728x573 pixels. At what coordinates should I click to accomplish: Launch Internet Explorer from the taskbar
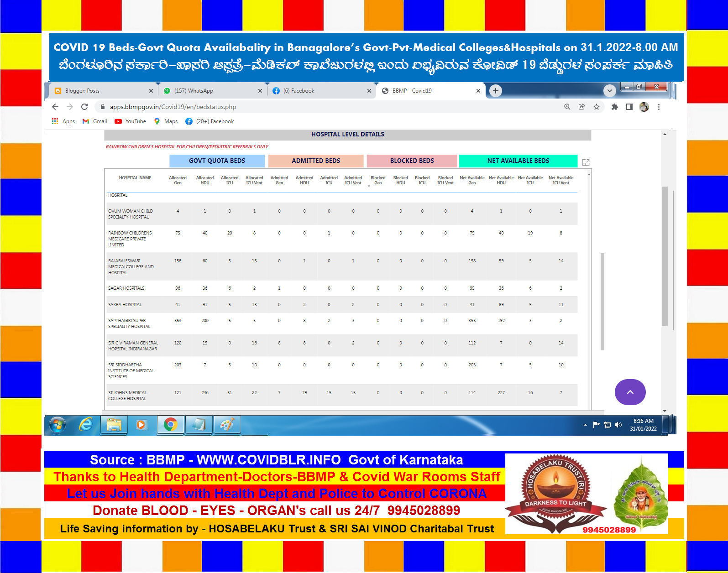86,425
